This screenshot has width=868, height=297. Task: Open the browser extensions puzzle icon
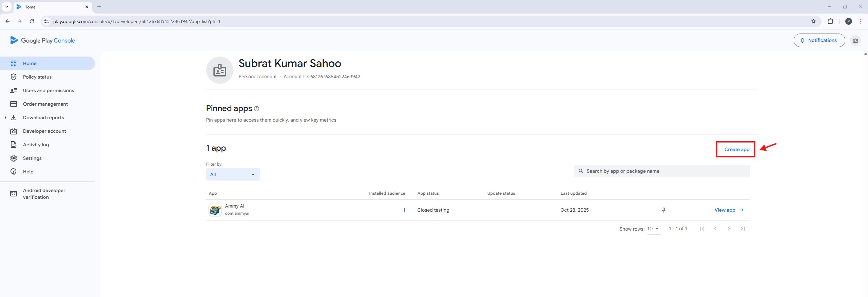(830, 21)
